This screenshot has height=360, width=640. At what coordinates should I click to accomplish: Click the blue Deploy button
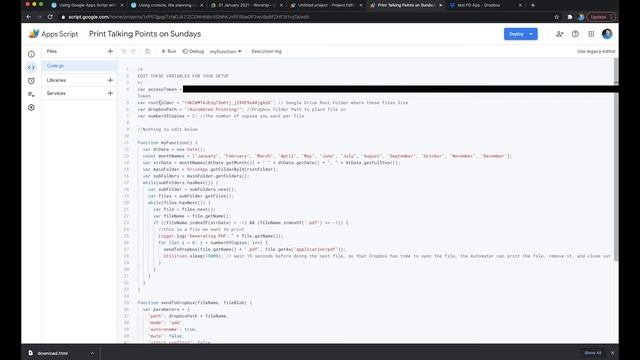516,34
